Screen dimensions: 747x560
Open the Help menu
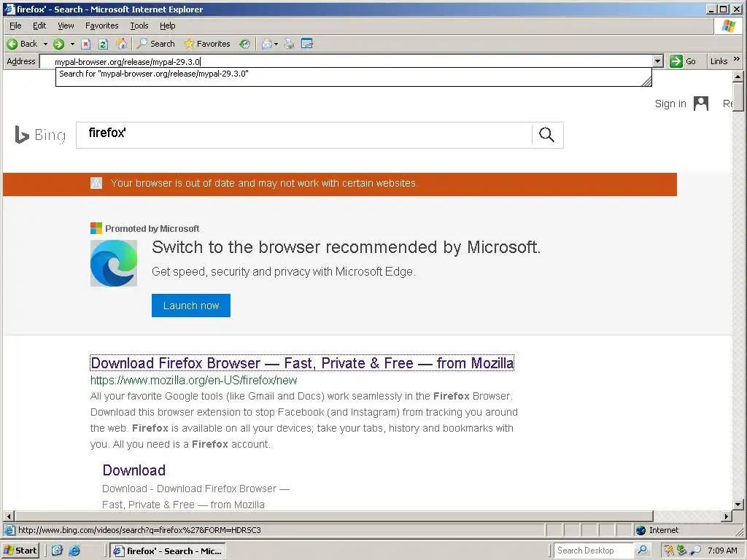(x=167, y=26)
